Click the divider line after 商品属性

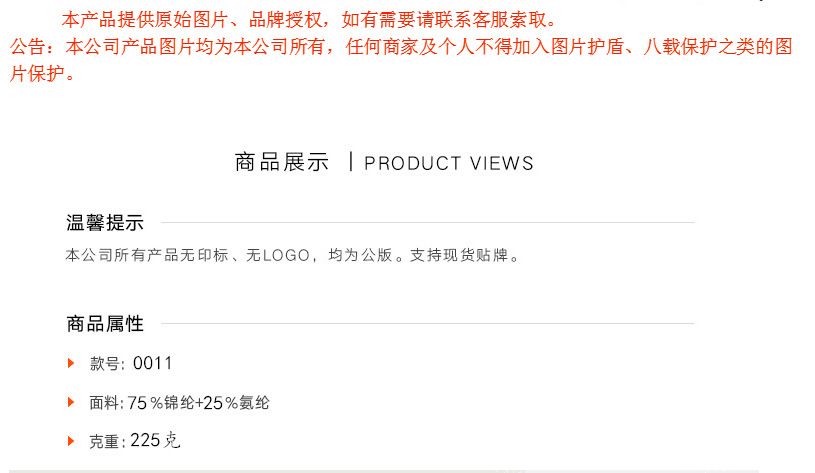tap(427, 323)
